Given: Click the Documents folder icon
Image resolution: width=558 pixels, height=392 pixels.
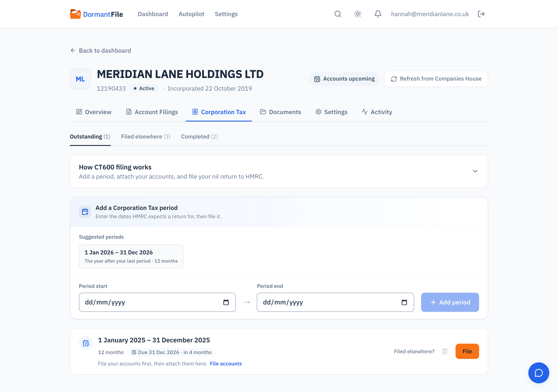Looking at the screenshot, I should [x=263, y=112].
